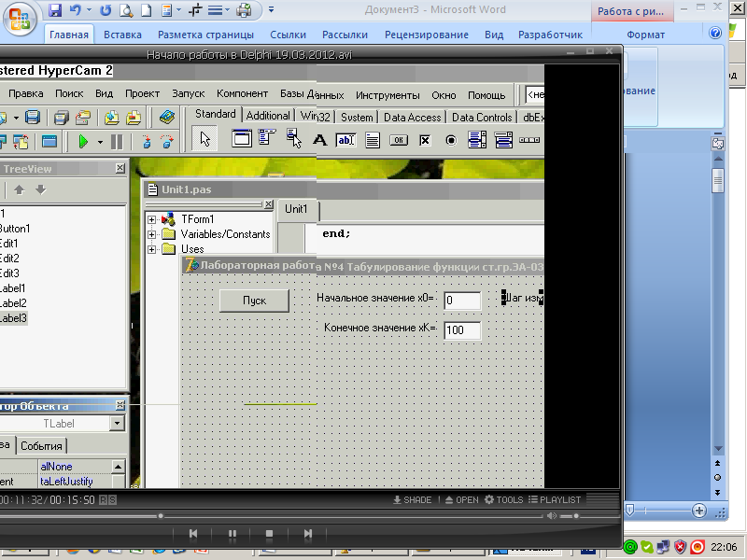Screen dimensions: 747x560
Task: Open print preview icon in Word toolbar
Action: point(126,9)
